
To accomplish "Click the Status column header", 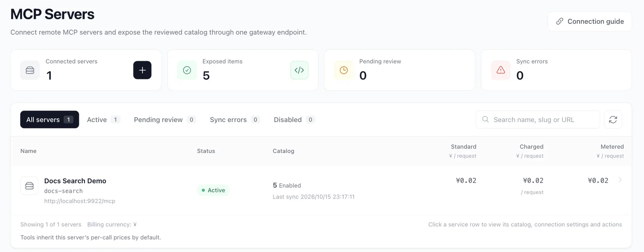I will coord(206,151).
